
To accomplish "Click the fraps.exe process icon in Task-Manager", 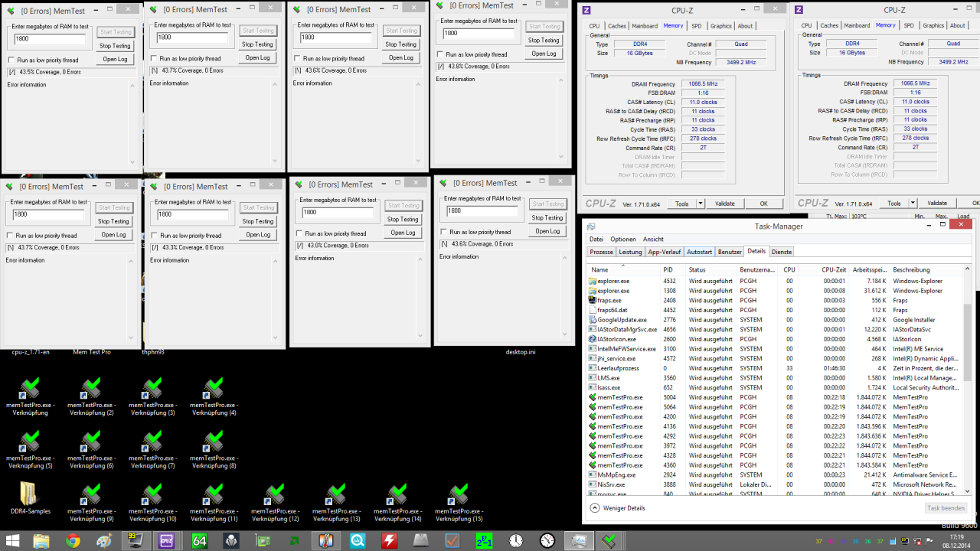I will pyautogui.click(x=592, y=300).
